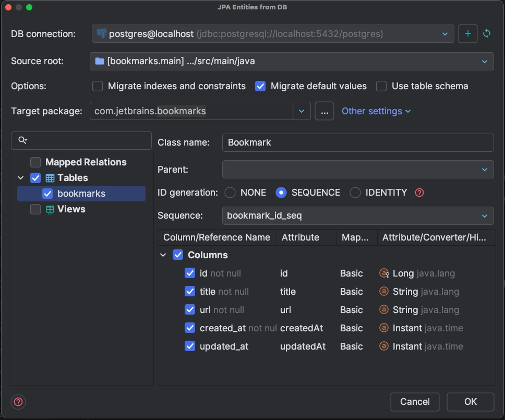Uncheck the updated_at column checkbox
The width and height of the screenshot is (505, 420).
tap(190, 346)
